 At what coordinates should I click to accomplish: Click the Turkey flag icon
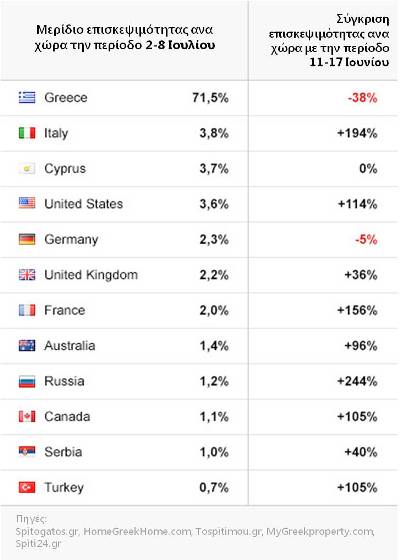(x=27, y=487)
